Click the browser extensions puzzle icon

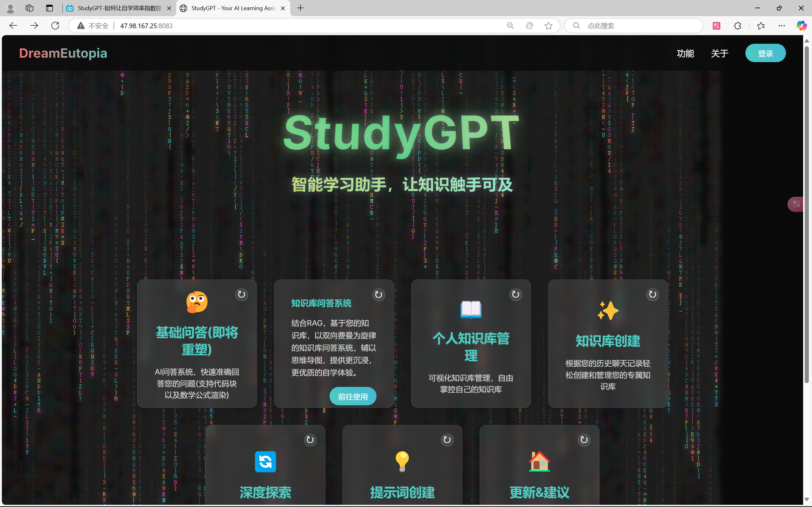737,26
